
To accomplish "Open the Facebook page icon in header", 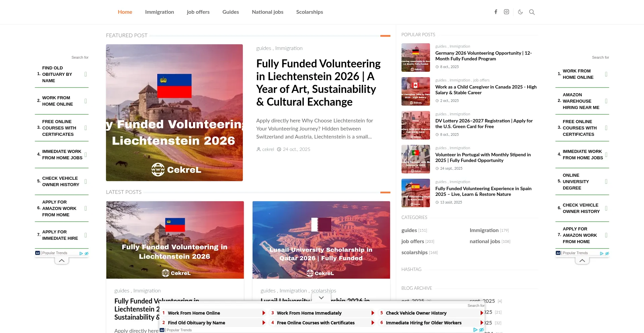I will coord(496,12).
